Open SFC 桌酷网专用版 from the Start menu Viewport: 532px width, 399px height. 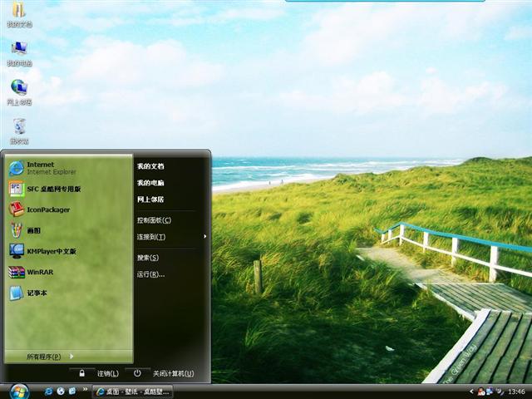pos(69,189)
